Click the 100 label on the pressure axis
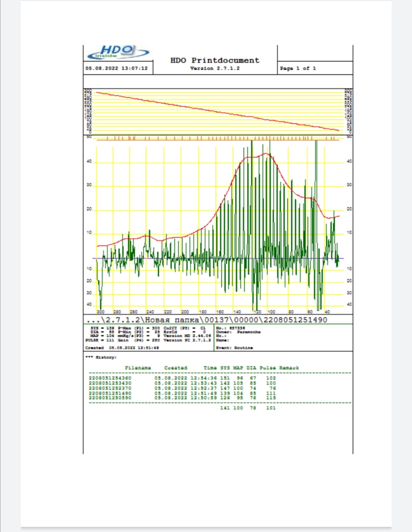 pos(271,312)
